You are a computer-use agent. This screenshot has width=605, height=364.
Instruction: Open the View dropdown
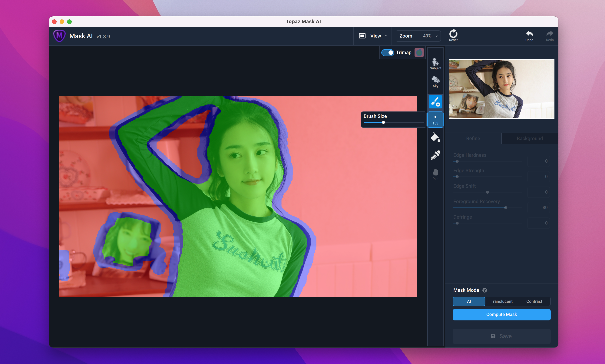pos(373,36)
